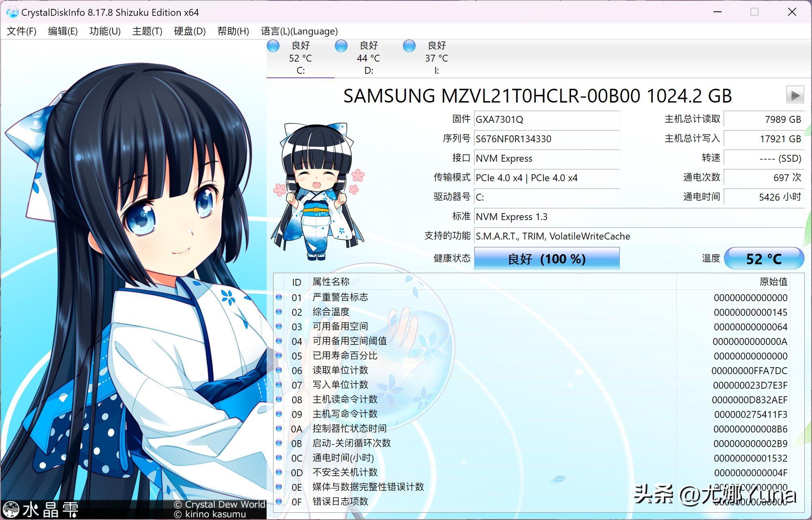Click the I: drive status indicator circle

pos(409,47)
